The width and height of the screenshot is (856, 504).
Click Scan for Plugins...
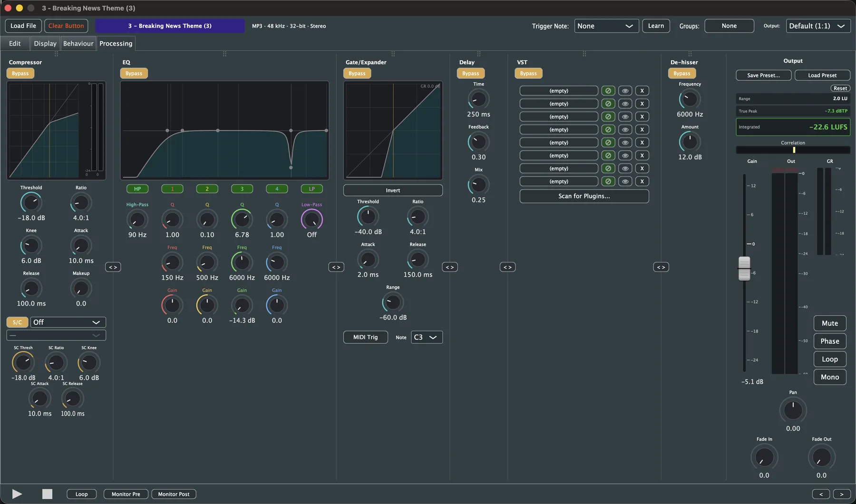point(584,196)
